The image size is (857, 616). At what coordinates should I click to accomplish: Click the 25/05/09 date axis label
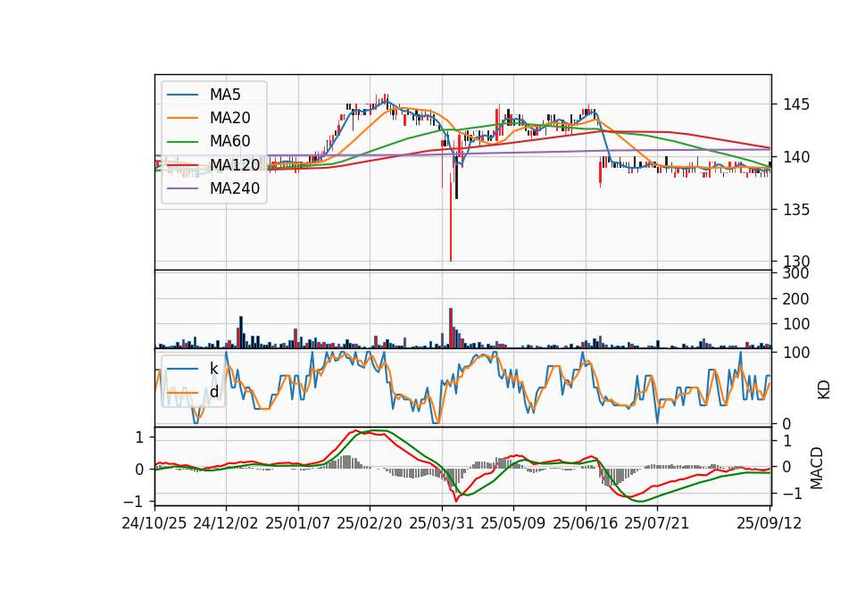pos(513,523)
